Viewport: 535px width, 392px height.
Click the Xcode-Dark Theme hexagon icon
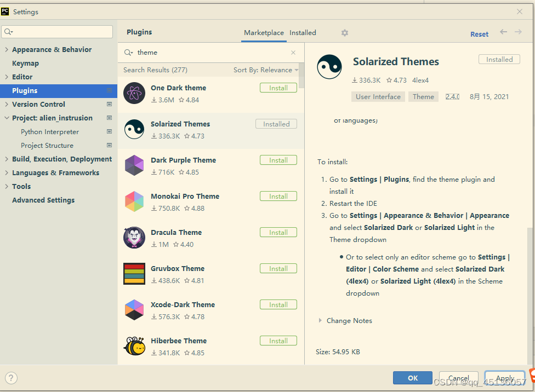pos(134,310)
